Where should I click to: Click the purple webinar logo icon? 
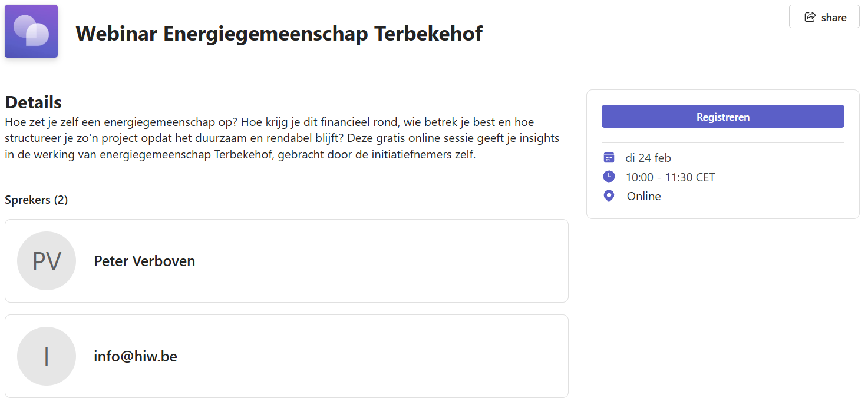31,31
